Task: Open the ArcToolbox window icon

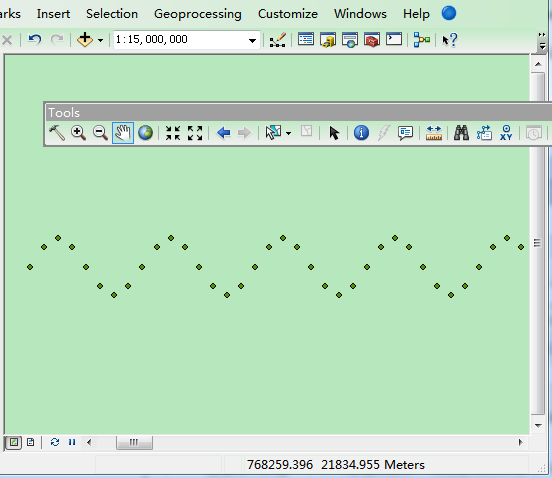Action: coord(372,40)
